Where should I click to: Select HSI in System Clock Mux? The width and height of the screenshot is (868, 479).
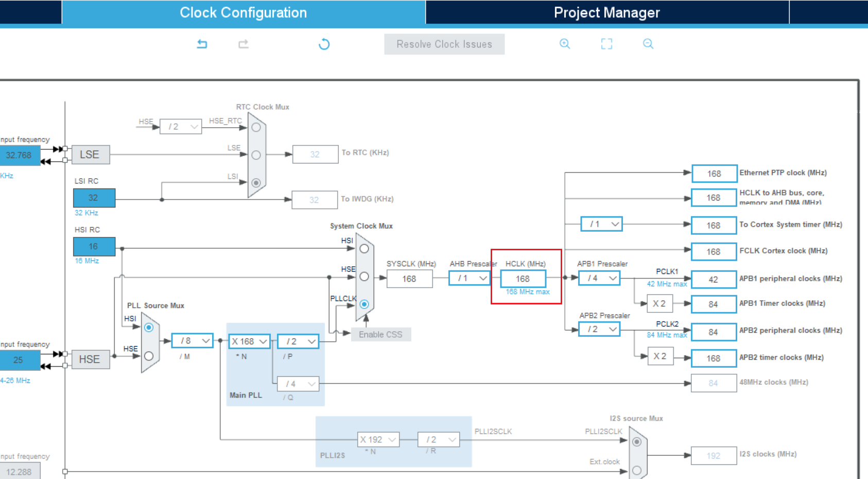point(364,249)
